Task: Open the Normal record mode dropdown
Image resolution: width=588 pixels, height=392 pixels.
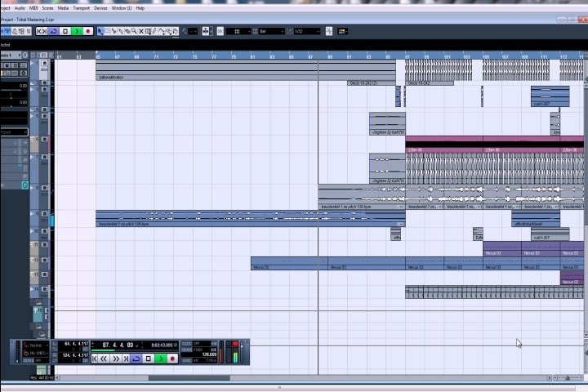Action: [x=36, y=345]
